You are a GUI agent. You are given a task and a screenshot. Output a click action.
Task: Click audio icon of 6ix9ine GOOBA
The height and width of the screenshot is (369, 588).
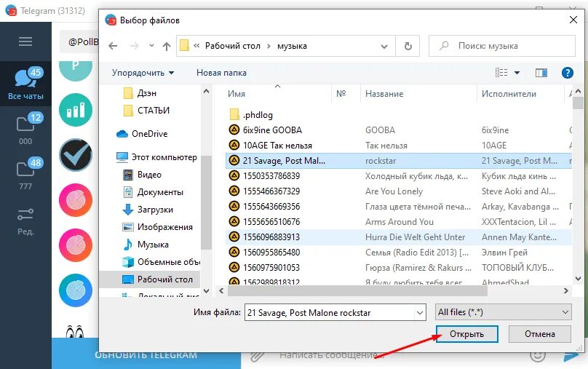pos(234,130)
